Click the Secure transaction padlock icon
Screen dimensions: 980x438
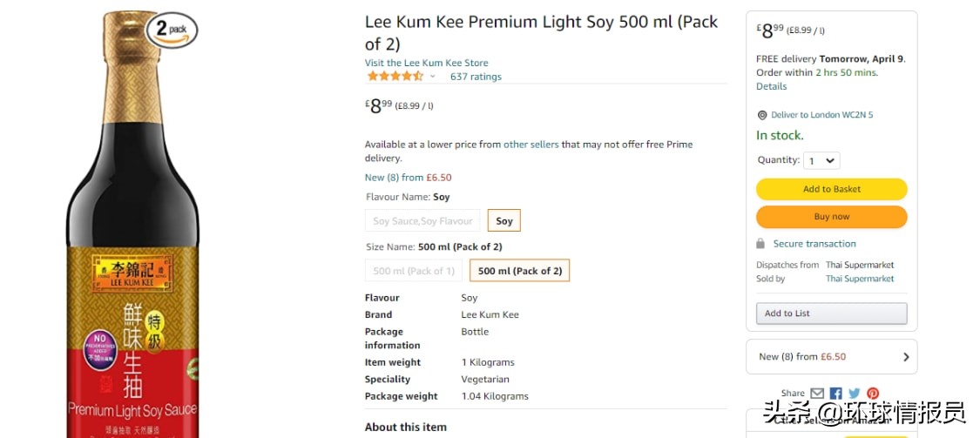[x=760, y=244]
